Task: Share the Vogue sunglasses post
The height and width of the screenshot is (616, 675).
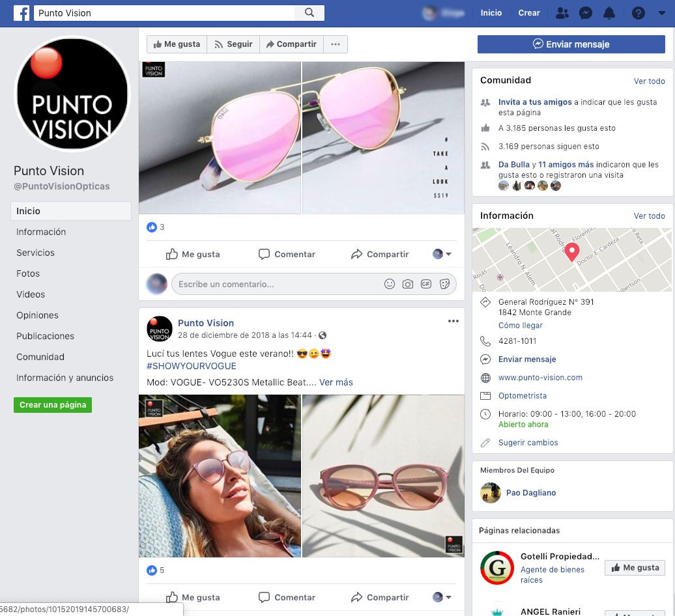Action: (x=380, y=598)
